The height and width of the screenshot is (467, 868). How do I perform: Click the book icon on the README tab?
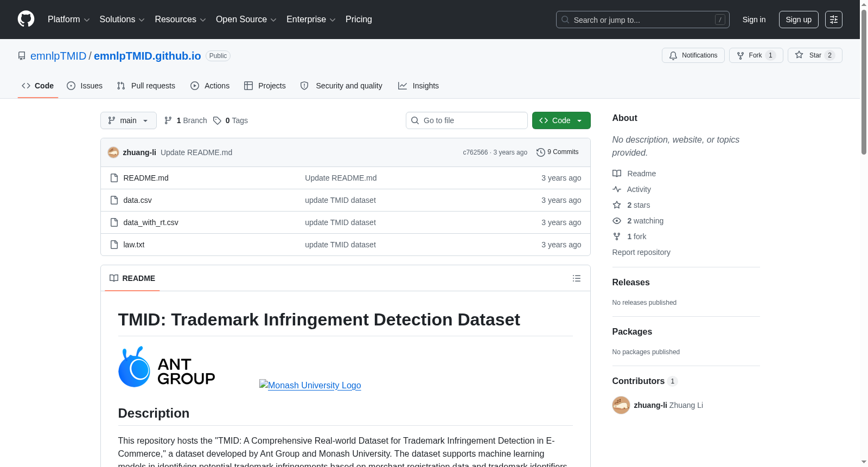coord(114,278)
